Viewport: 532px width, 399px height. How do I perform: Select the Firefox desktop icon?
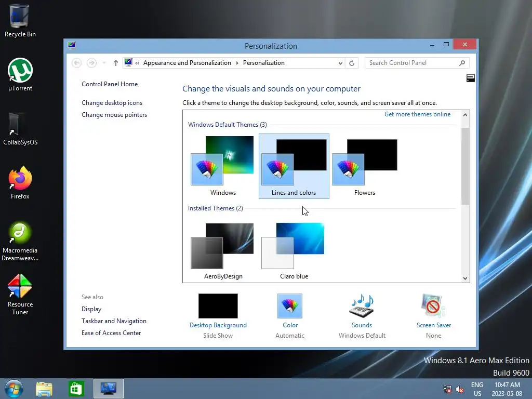pyautogui.click(x=20, y=183)
